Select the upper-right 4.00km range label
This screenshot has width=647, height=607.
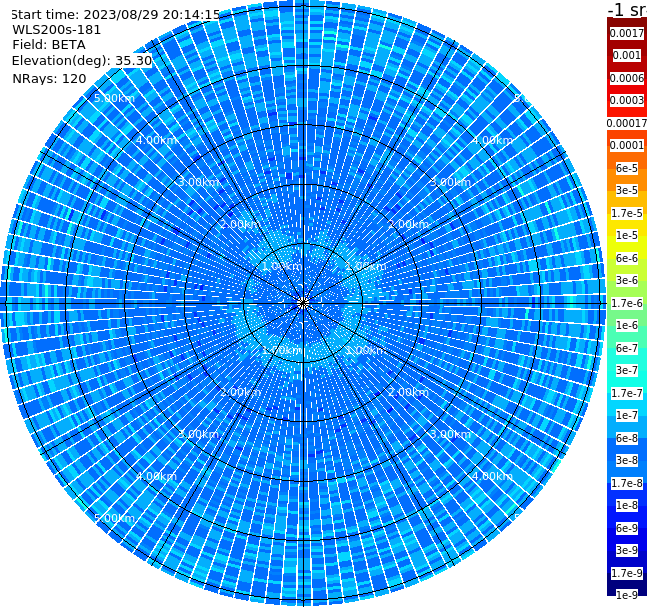[492, 140]
